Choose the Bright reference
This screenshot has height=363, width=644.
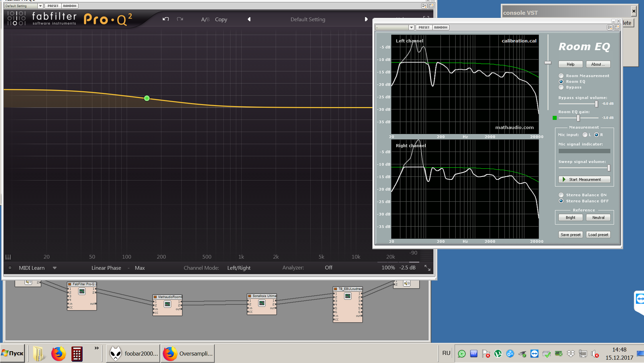click(x=570, y=217)
